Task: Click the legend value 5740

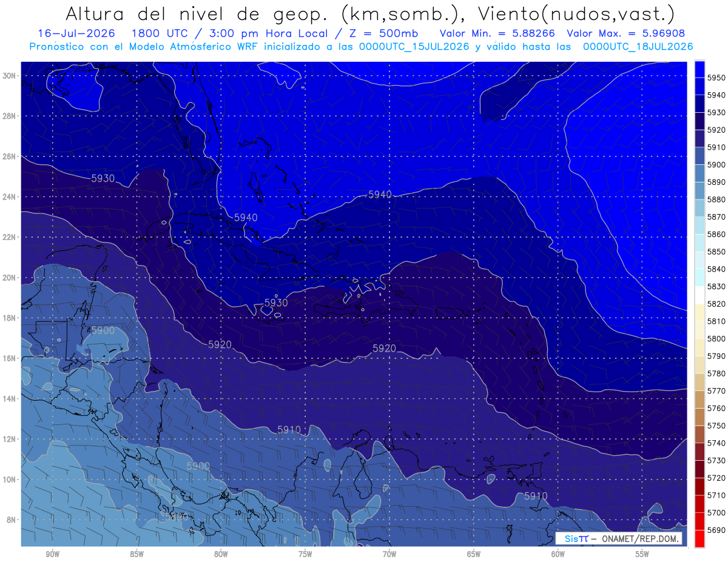Action: coord(716,443)
